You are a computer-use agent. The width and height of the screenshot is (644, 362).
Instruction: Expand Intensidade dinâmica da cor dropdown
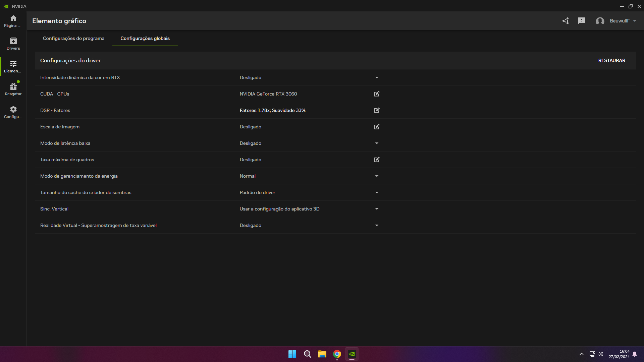(377, 77)
